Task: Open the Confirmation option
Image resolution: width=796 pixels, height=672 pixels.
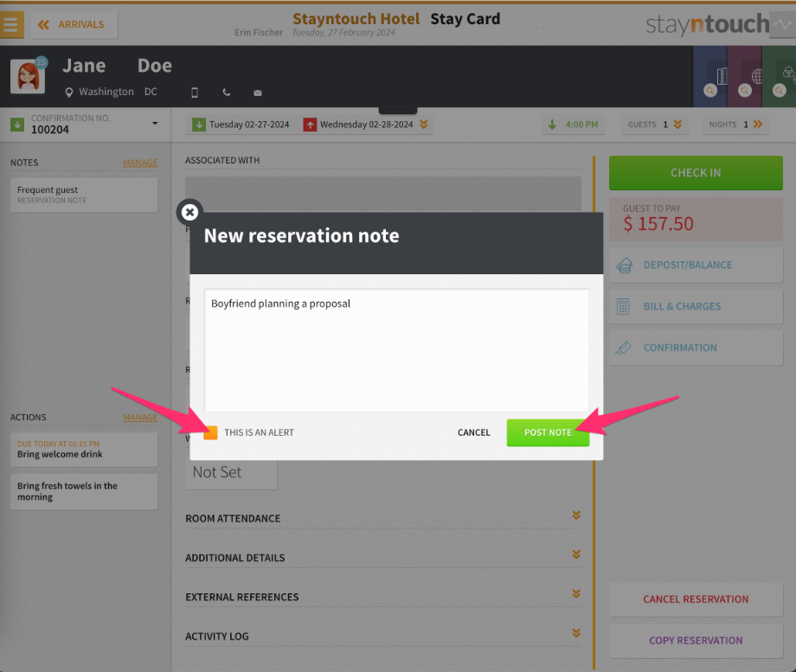Action: click(x=696, y=348)
